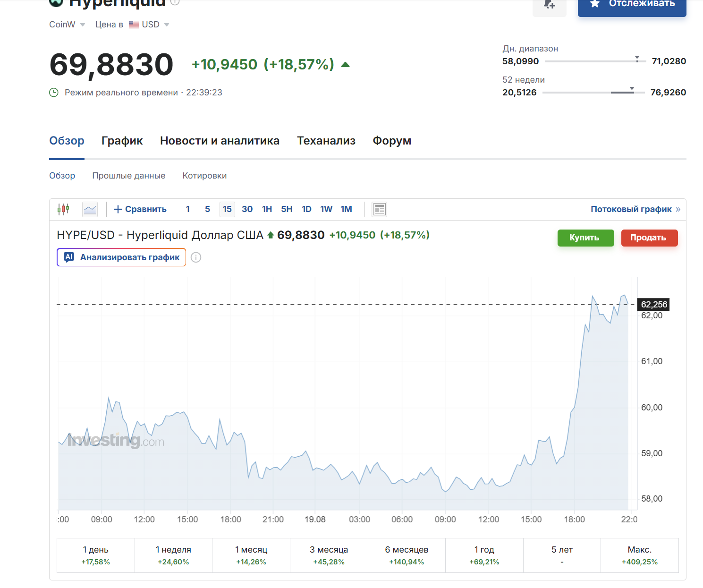Viewport: 703px width, 588px height.
Task: Open the Котировки sub-tab
Action: click(204, 176)
